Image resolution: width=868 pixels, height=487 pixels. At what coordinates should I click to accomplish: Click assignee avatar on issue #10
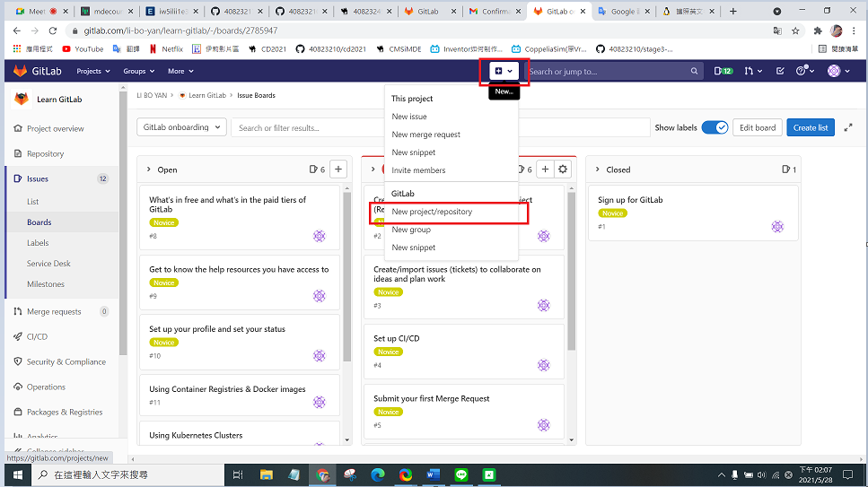click(320, 355)
